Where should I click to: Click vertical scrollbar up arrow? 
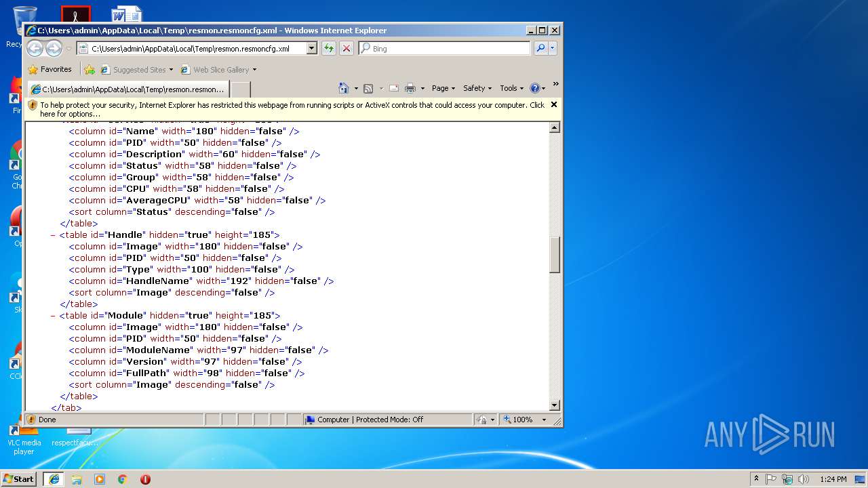[x=554, y=127]
